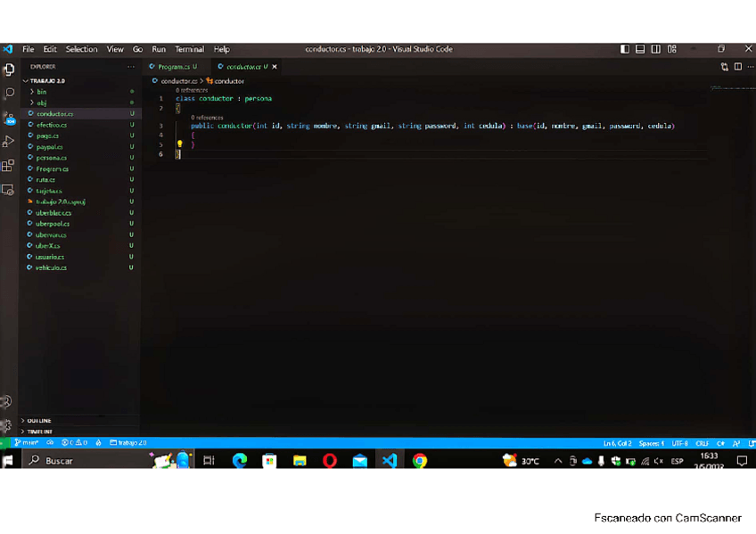The image size is (756, 534).
Task: Expand the Outline section
Action: click(39, 421)
